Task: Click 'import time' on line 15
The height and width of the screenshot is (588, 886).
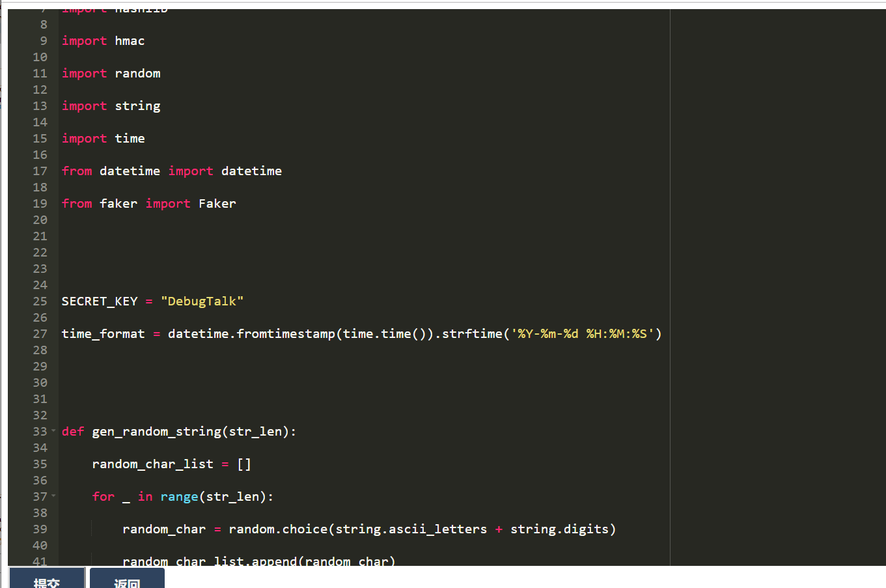Action: tap(104, 138)
